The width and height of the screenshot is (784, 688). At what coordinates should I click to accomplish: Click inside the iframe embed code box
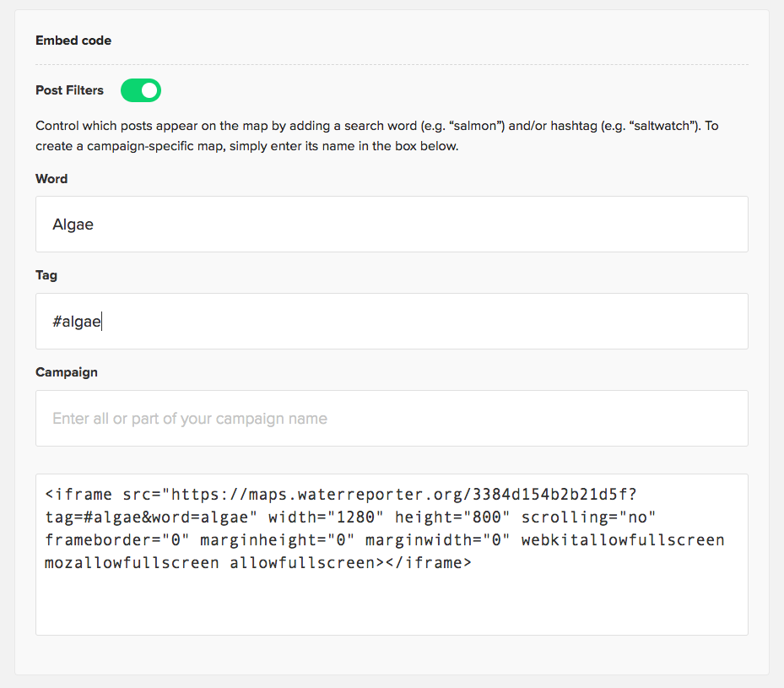(x=392, y=599)
